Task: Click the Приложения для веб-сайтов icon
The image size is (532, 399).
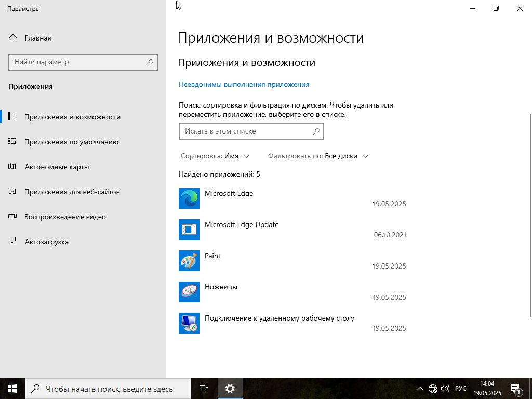Action: click(12, 192)
